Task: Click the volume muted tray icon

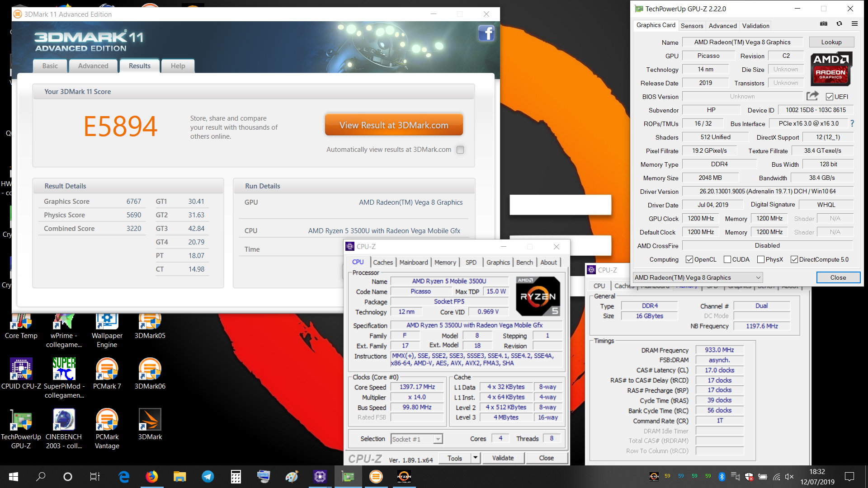Action: [789, 476]
